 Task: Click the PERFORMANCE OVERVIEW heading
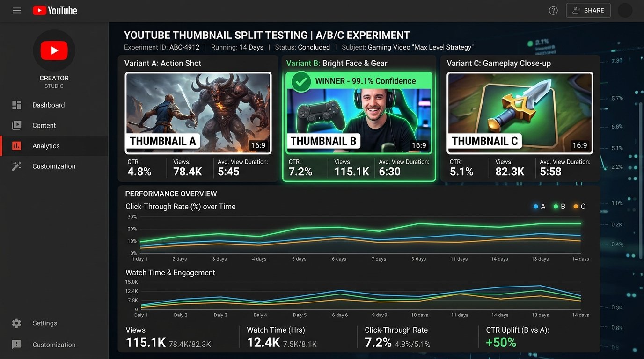(x=171, y=194)
